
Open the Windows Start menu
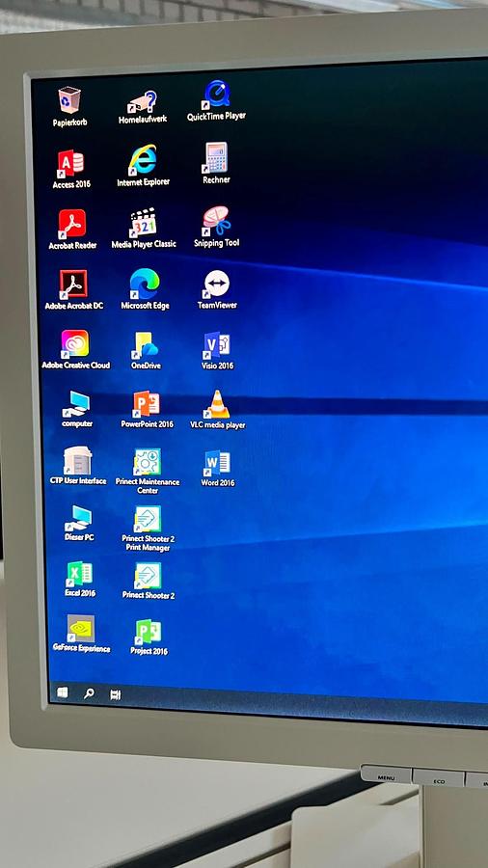(63, 692)
